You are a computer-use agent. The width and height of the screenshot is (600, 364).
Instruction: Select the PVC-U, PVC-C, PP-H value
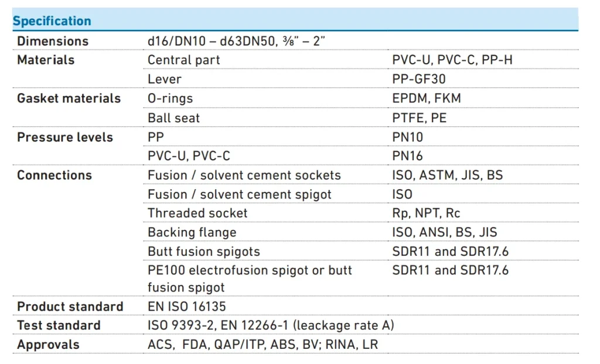(x=452, y=60)
